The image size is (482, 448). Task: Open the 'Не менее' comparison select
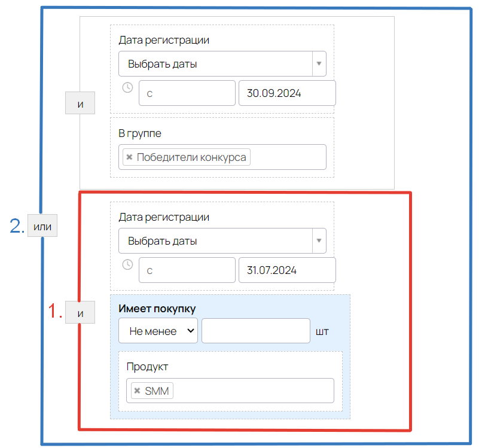pyautogui.click(x=158, y=331)
